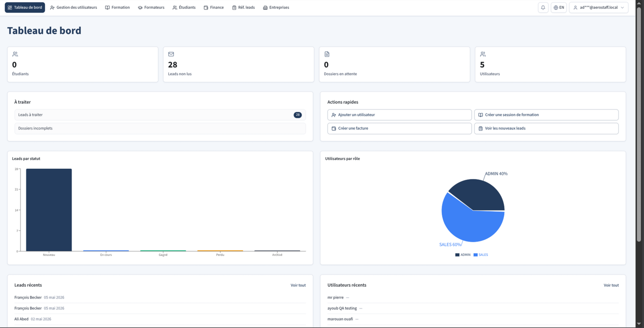Viewport: 644px width, 328px height.
Task: Click Voir tout next to Leads récents
Action: pyautogui.click(x=298, y=285)
